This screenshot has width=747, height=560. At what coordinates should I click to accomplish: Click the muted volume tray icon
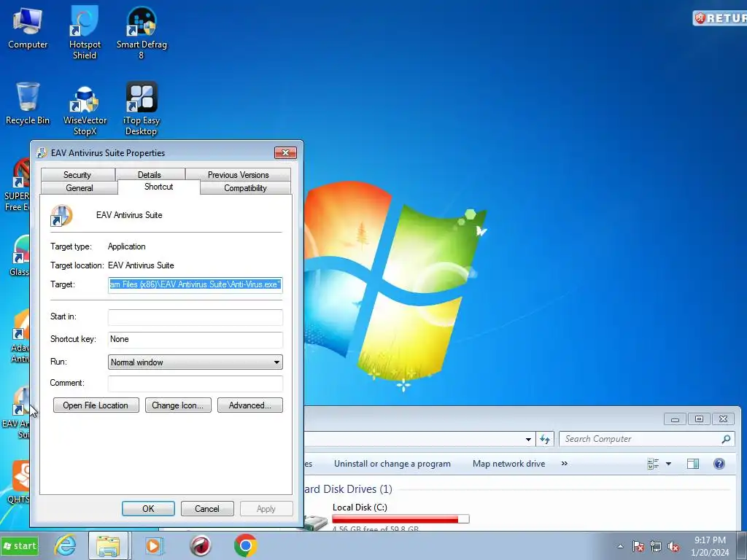(673, 546)
